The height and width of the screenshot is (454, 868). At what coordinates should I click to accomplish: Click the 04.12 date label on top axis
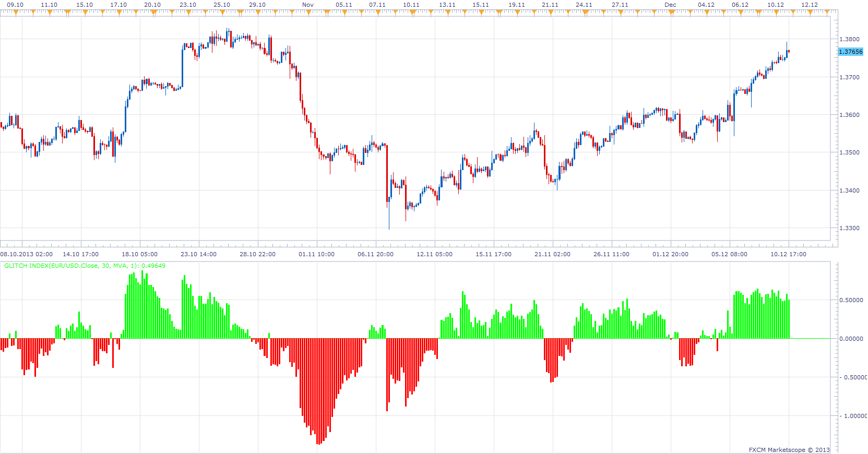pyautogui.click(x=706, y=5)
